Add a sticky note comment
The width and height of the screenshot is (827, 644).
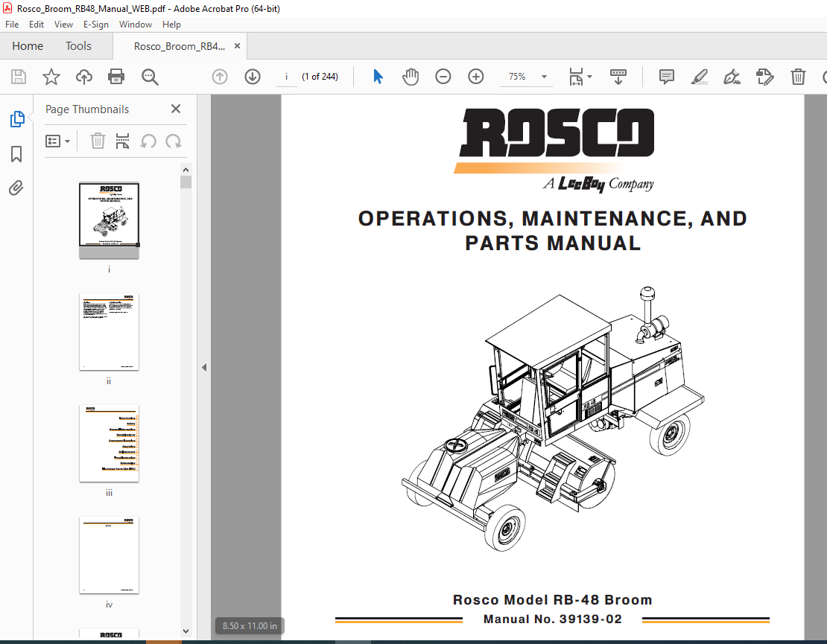point(667,77)
